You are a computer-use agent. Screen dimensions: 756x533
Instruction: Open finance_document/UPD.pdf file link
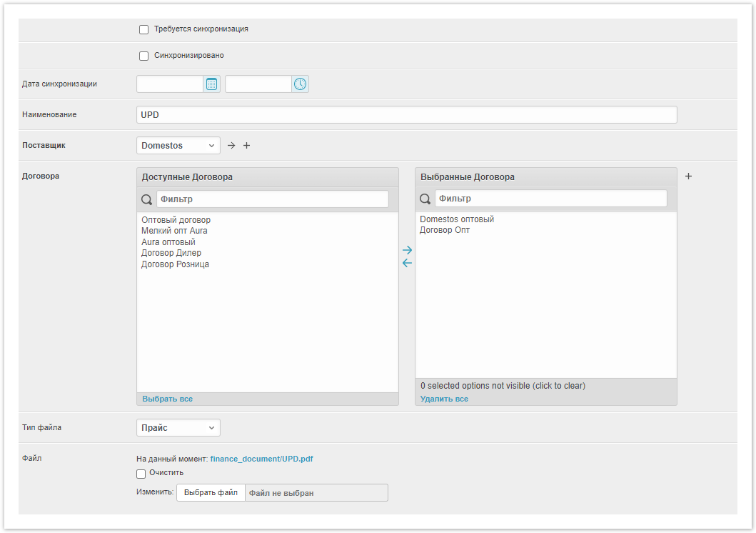pyautogui.click(x=261, y=459)
